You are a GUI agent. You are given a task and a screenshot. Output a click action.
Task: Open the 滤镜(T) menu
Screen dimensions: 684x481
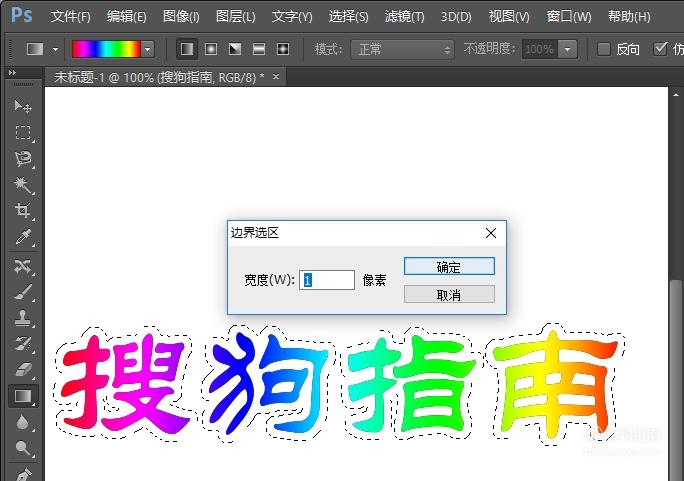(x=404, y=17)
